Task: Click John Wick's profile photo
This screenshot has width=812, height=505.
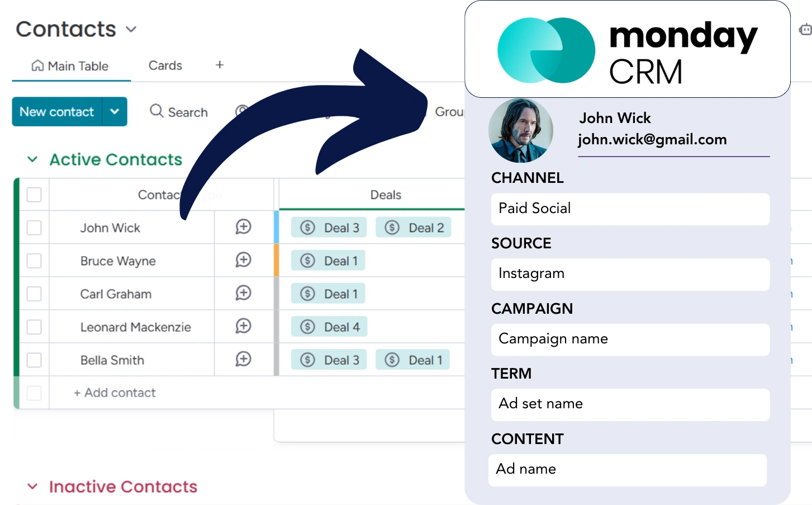Action: point(521,130)
